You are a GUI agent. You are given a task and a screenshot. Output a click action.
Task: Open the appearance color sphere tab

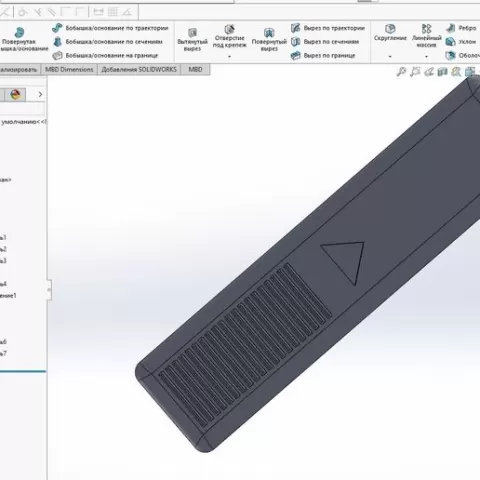pos(15,94)
